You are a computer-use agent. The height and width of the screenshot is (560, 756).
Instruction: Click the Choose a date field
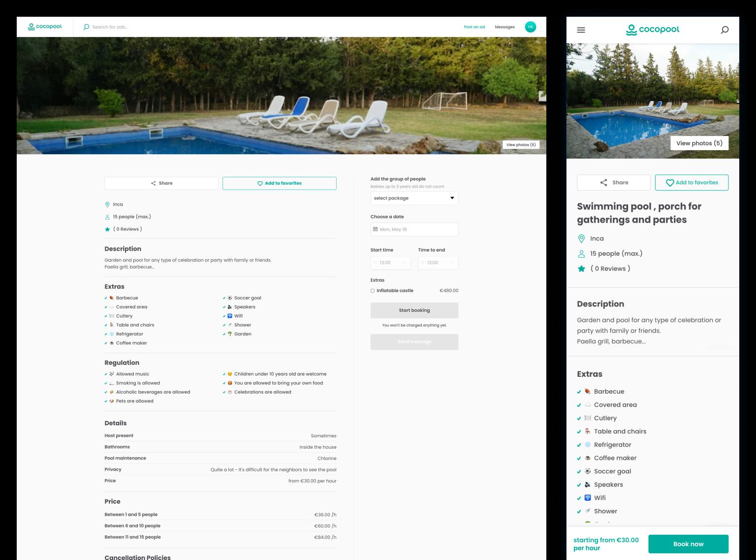pos(414,230)
